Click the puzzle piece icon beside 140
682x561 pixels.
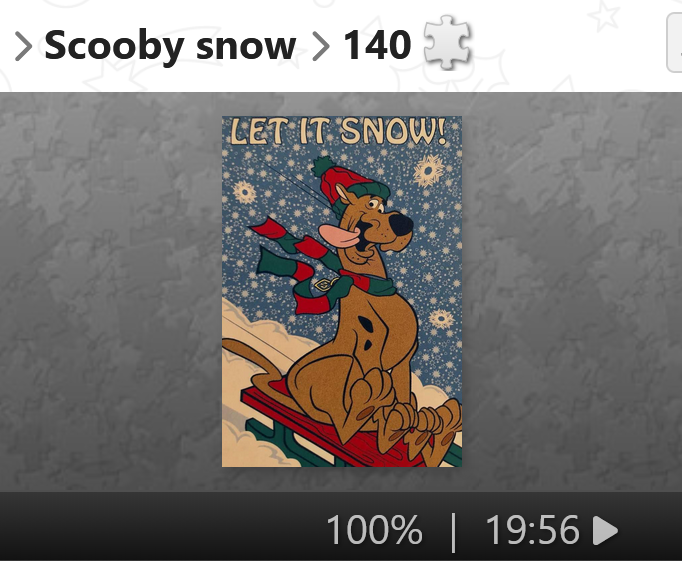coord(447,43)
